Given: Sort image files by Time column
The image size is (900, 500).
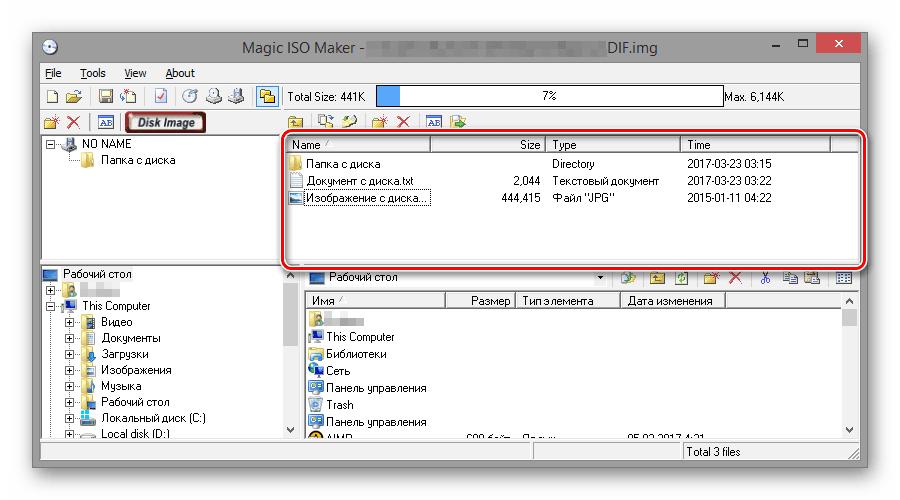Looking at the screenshot, I should (755, 145).
